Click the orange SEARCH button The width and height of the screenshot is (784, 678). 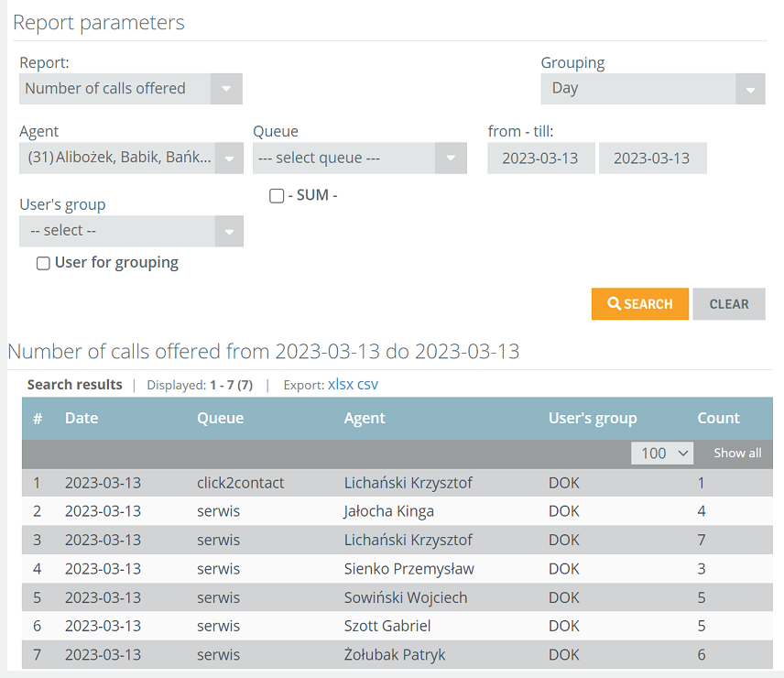(639, 303)
